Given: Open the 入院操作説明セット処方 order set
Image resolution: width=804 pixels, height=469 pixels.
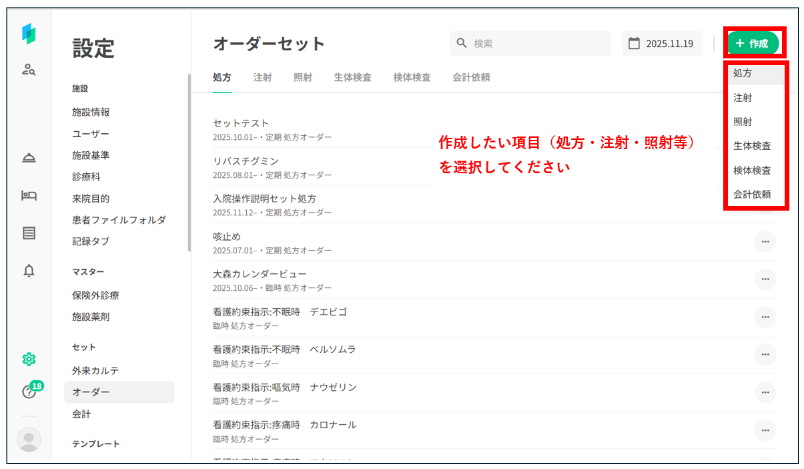Looking at the screenshot, I should click(265, 198).
